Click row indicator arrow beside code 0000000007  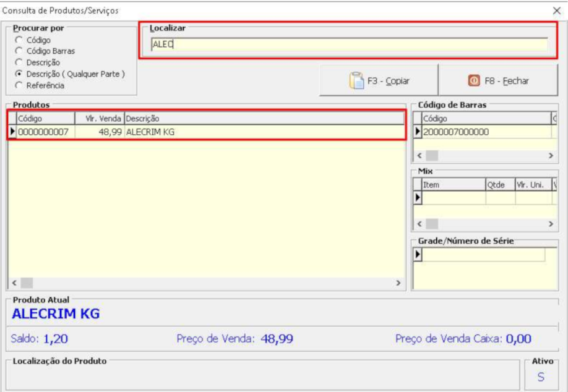pyautogui.click(x=12, y=131)
